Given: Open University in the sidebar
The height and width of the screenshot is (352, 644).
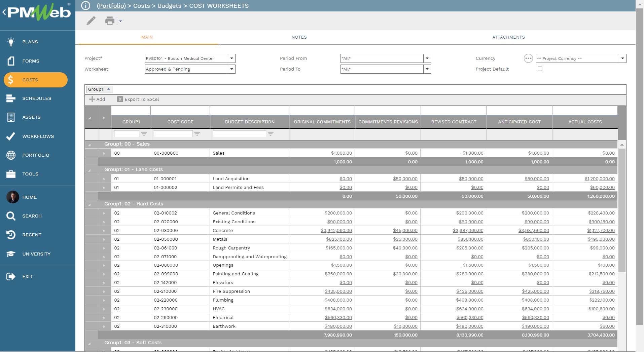Looking at the screenshot, I should pos(36,254).
